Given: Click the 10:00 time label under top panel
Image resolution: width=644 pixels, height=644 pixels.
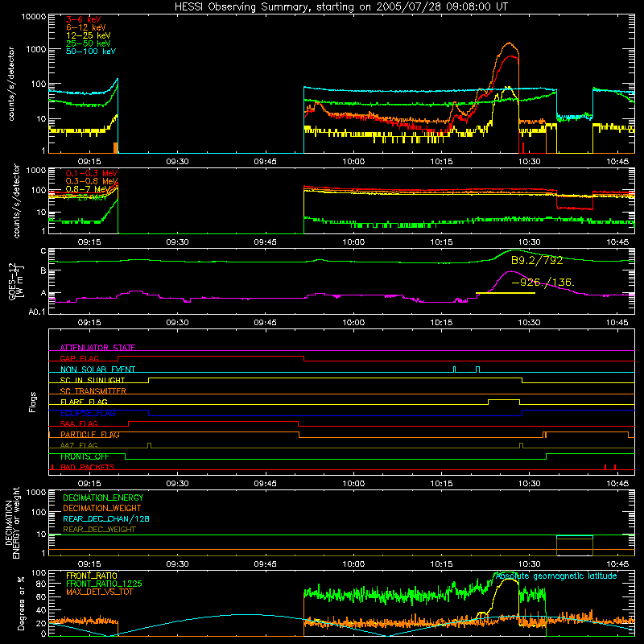Looking at the screenshot, I should (x=353, y=162).
